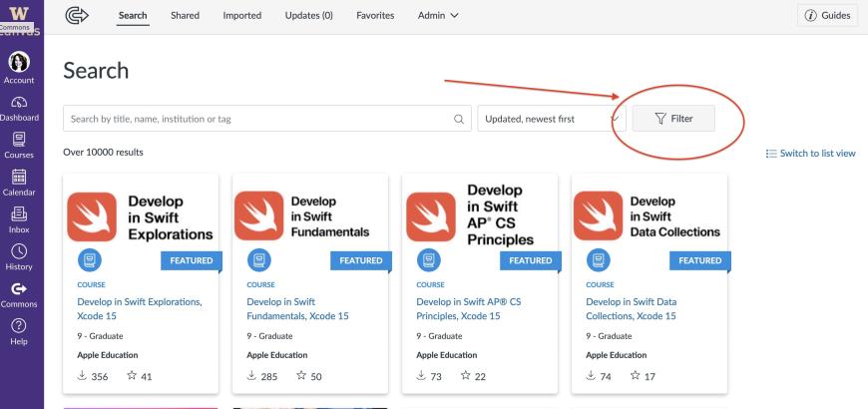Open the Account avatar in sidebar

pos(19,62)
